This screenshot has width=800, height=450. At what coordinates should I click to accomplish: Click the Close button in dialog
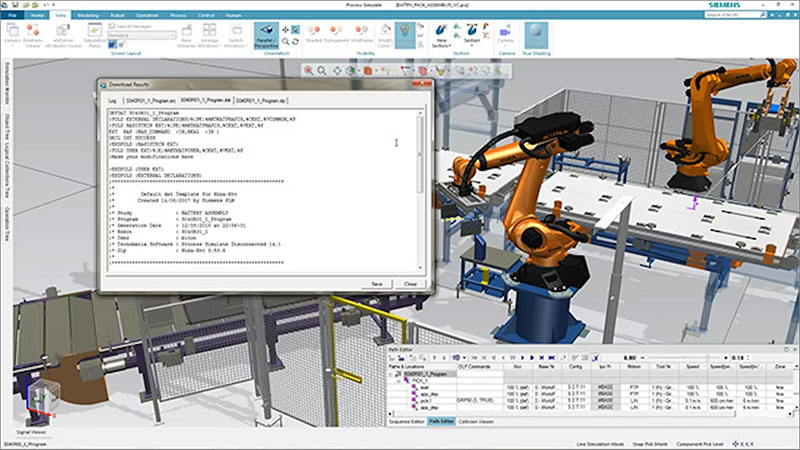coord(409,284)
